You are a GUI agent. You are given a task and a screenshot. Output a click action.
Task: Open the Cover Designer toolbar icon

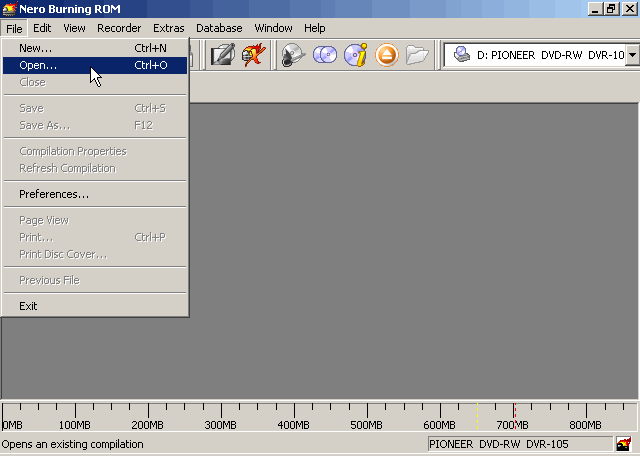[x=222, y=55]
